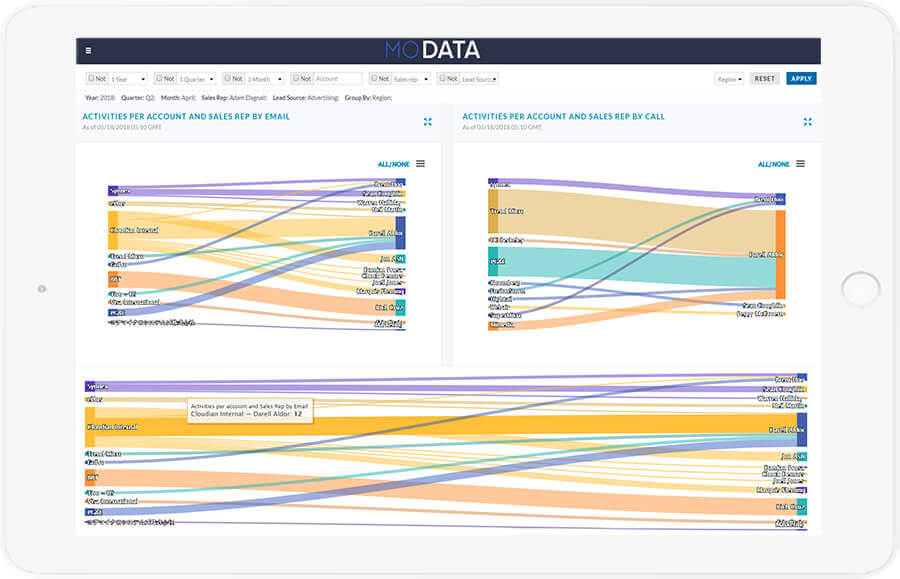Open the 1 Year dropdown
900x579 pixels.
point(128,78)
